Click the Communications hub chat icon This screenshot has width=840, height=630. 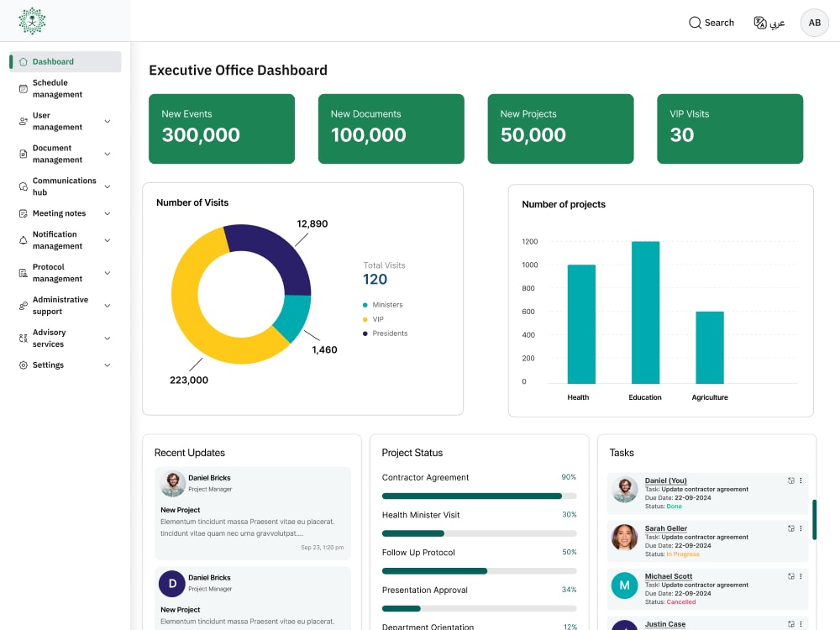pyautogui.click(x=23, y=187)
